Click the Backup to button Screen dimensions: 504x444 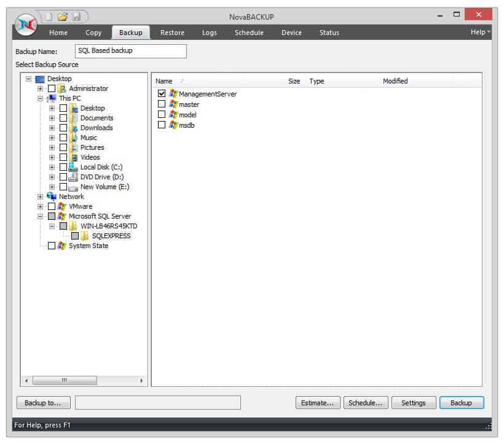click(x=43, y=403)
